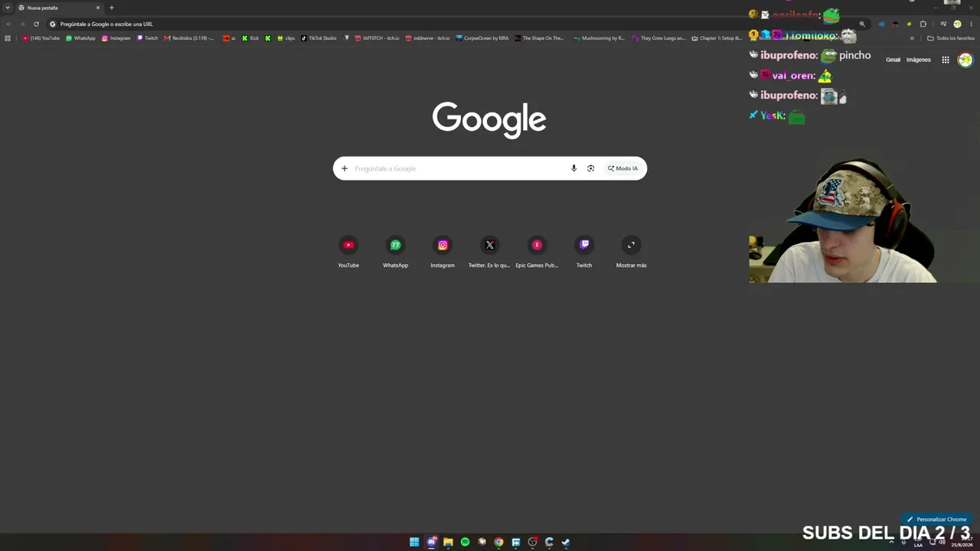Open the Twitch shortcut tile

click(x=584, y=251)
